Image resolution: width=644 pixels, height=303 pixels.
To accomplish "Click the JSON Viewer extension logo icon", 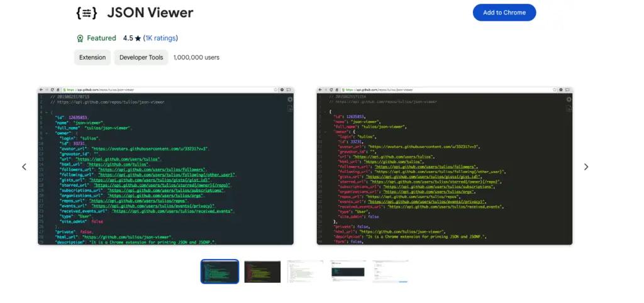I will click(87, 13).
